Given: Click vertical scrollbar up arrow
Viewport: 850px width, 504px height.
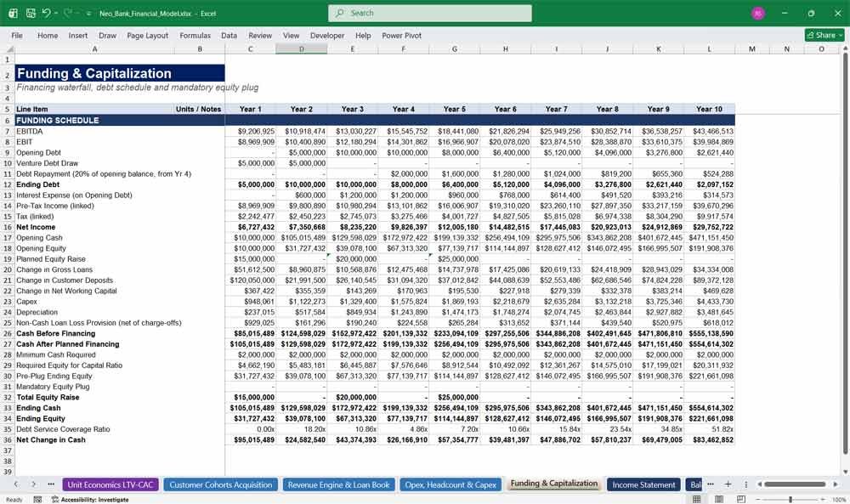Looking at the screenshot, I should coord(845,48).
